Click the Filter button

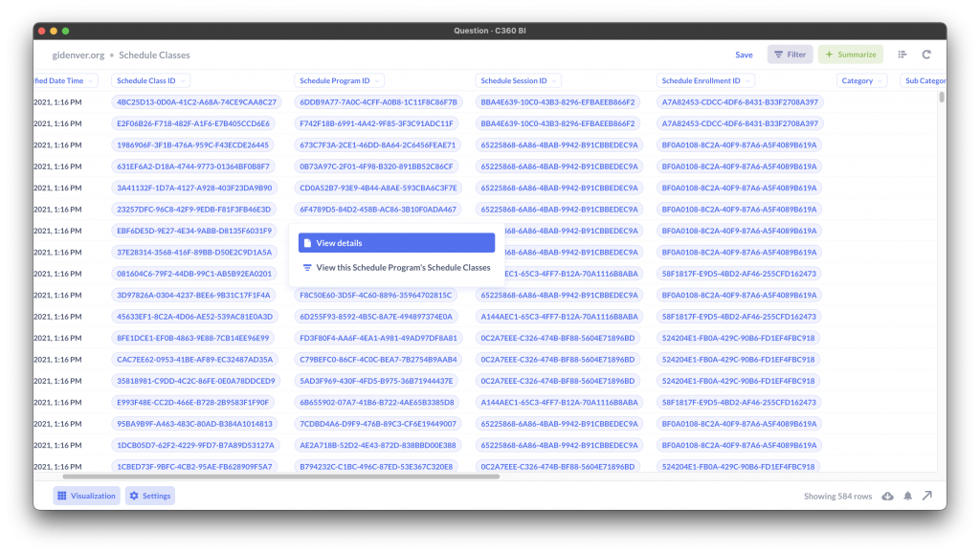pyautogui.click(x=790, y=55)
